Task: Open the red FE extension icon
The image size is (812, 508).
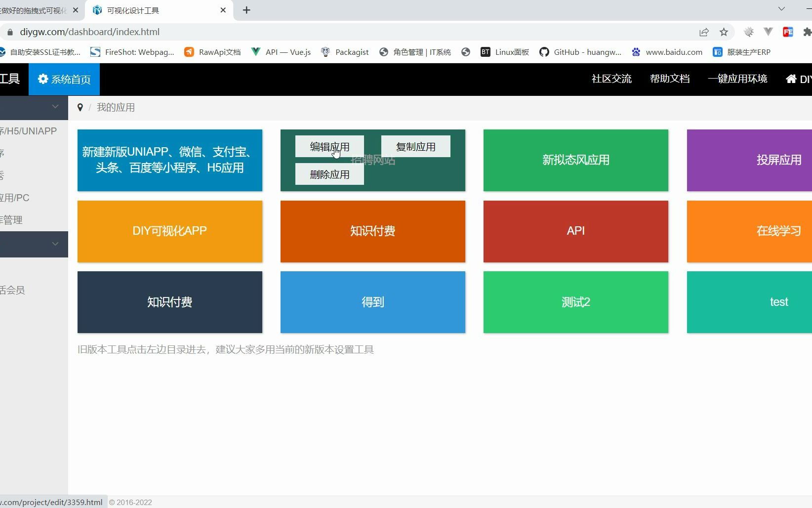Action: coord(788,32)
